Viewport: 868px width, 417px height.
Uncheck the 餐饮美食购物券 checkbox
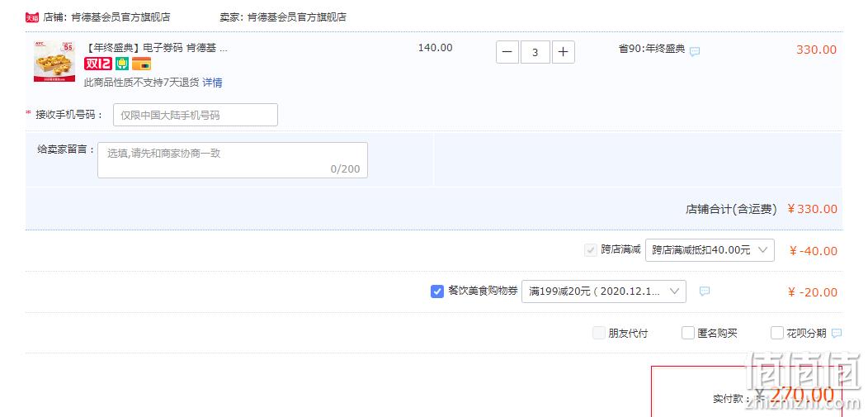pos(436,291)
